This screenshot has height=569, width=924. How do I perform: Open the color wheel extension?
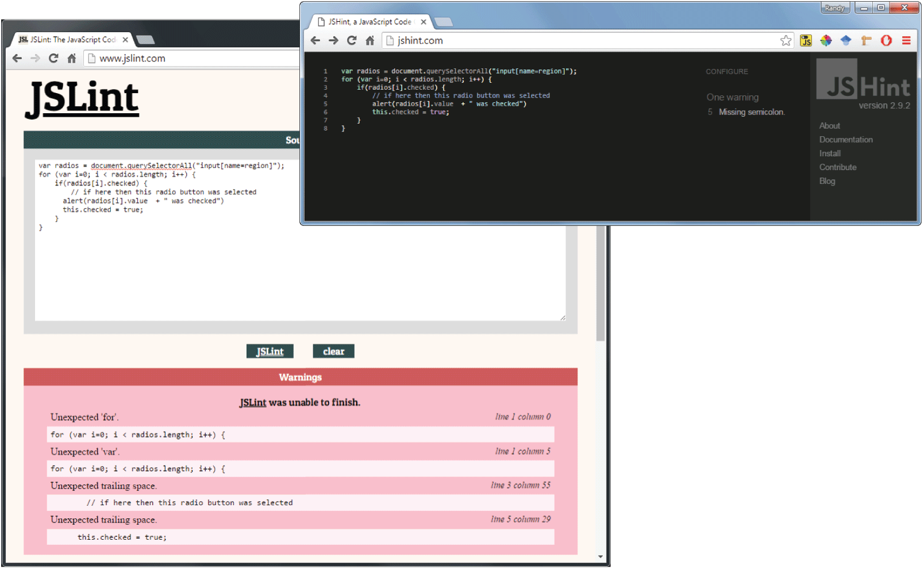point(826,41)
